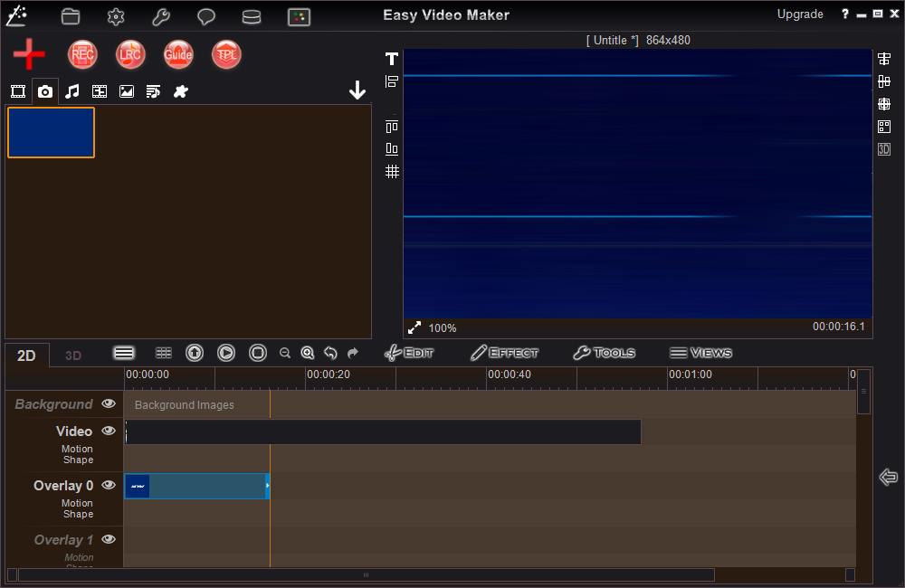The width and height of the screenshot is (905, 588).
Task: Open the Tools menu
Action: pos(605,353)
